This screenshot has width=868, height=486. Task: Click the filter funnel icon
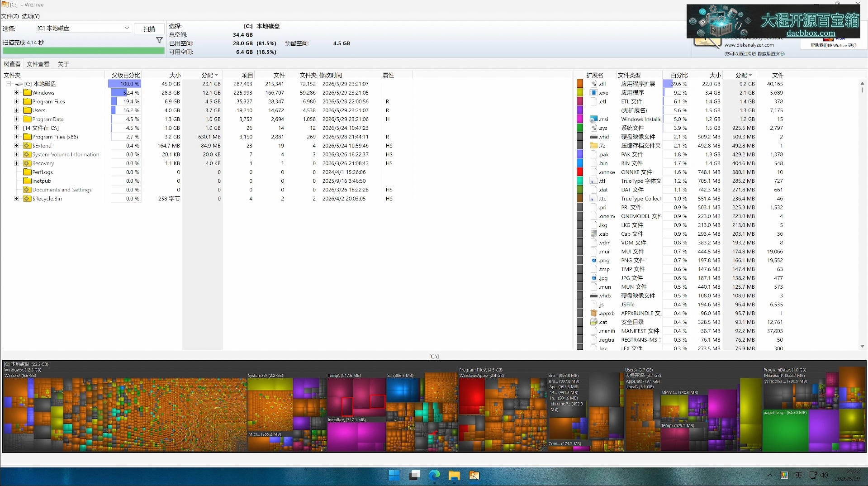click(x=159, y=41)
